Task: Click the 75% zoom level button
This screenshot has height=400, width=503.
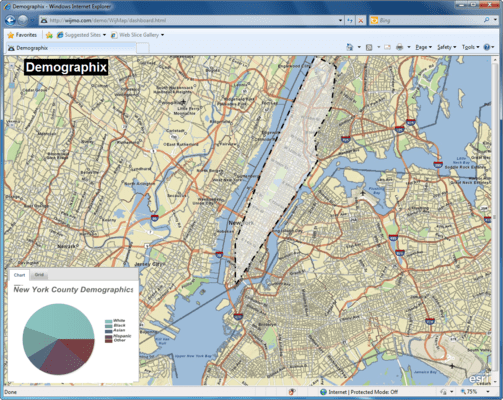Action: click(469, 392)
